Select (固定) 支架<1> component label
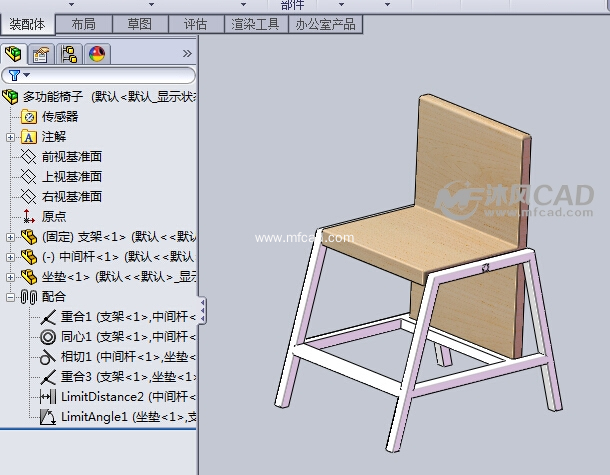Image resolution: width=610 pixels, height=475 pixels. tap(119, 237)
